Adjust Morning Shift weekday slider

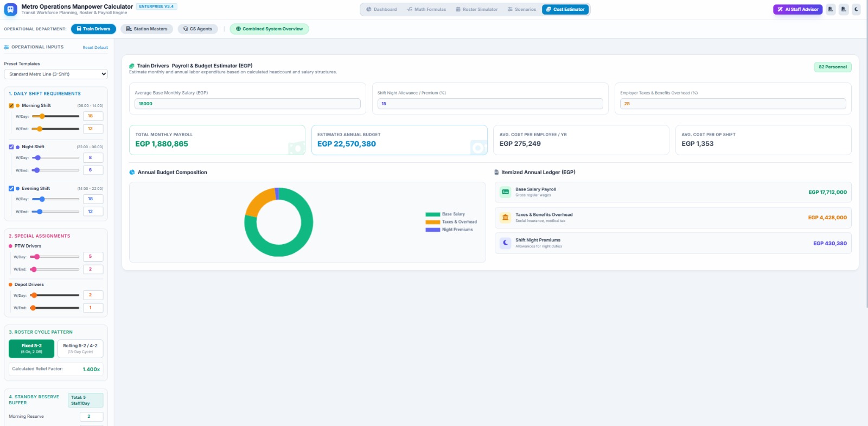55,116
